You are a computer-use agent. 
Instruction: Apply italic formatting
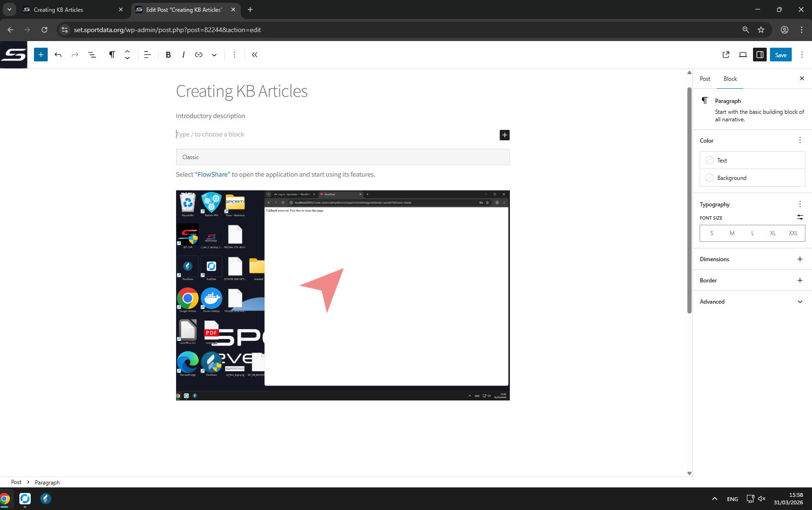[183, 55]
